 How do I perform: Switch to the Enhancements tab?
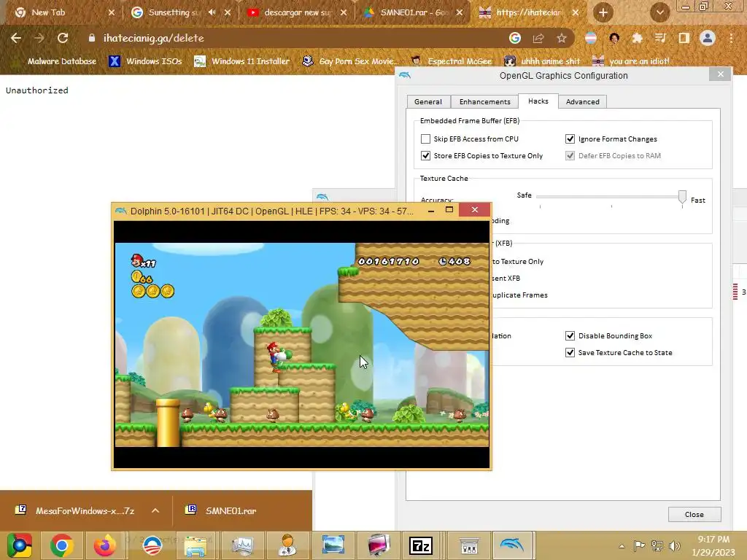coord(484,102)
